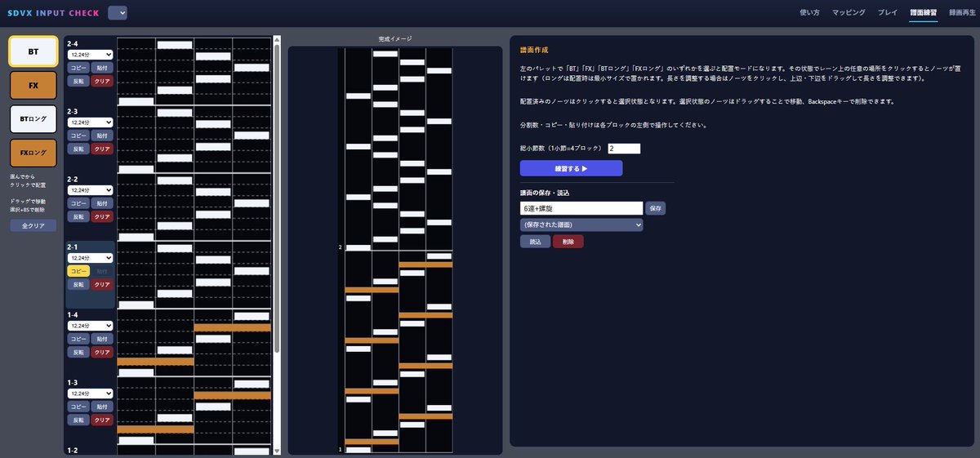This screenshot has height=458, width=980.
Task: Click the 全クリア clear-all button
Action: pyautogui.click(x=33, y=225)
